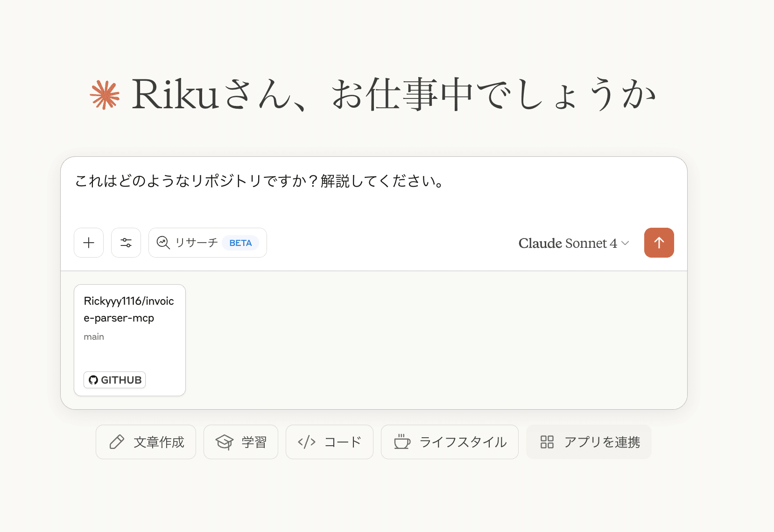Click the orange send arrow button

[659, 243]
